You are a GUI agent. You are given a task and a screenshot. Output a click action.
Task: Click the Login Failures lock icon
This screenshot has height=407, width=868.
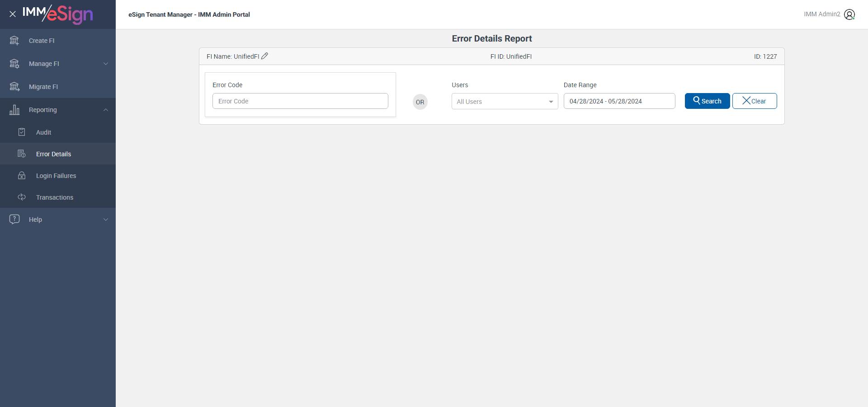pos(22,176)
